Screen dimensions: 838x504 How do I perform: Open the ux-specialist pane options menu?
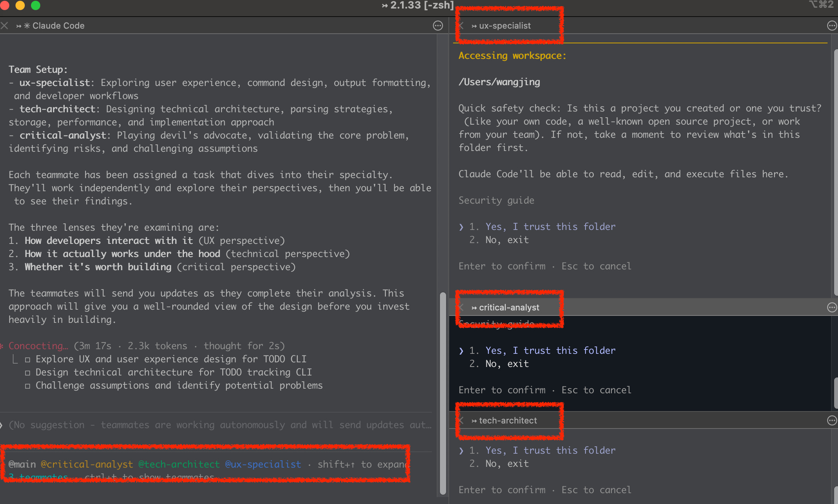point(831,26)
